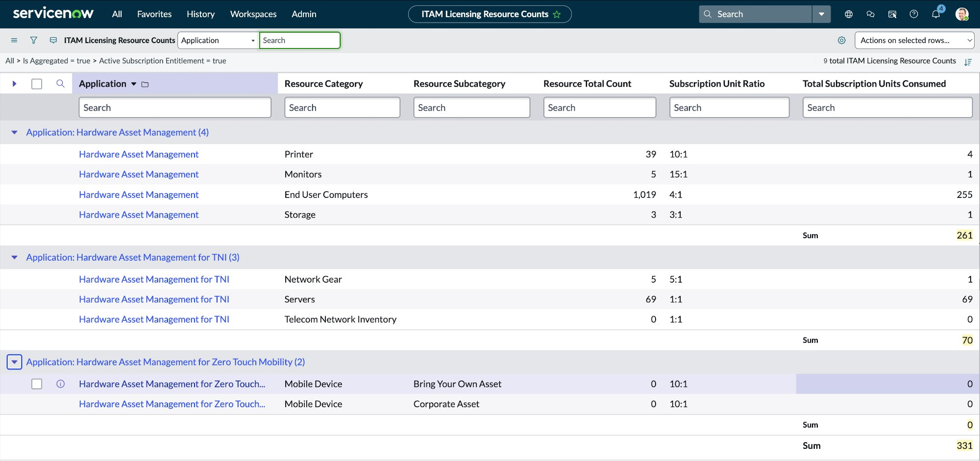Click the Resource Category column search box

point(342,107)
